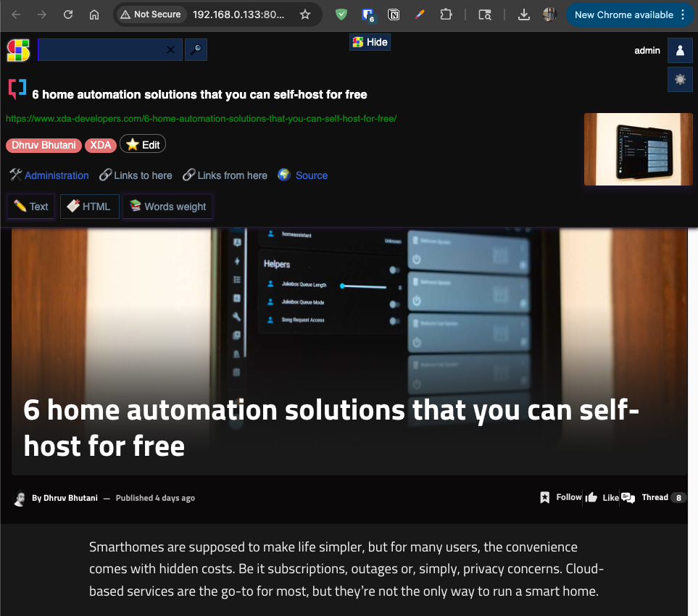Open the admin user name link

point(647,50)
